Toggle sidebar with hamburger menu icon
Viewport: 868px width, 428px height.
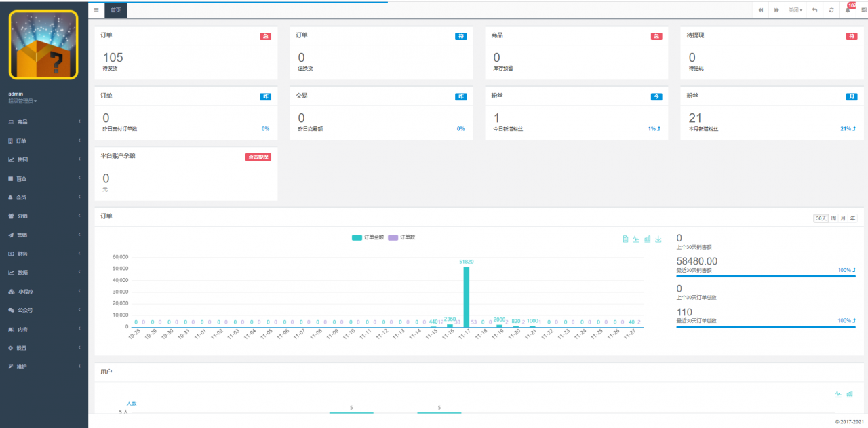tap(96, 10)
